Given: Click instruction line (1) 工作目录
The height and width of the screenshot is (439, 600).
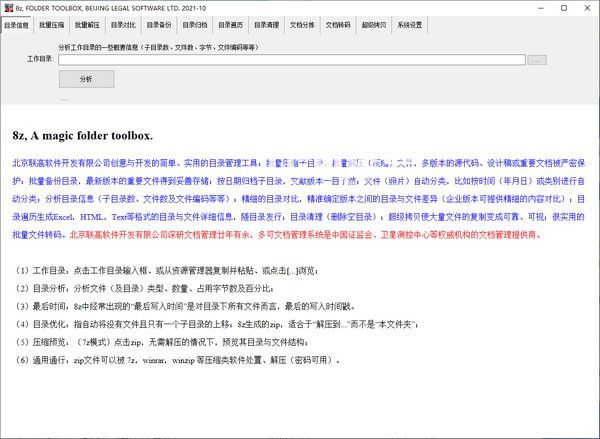Looking at the screenshot, I should pos(166,271).
